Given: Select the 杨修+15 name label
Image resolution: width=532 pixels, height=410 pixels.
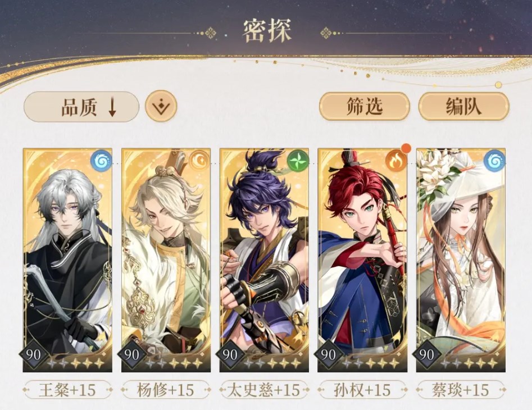Looking at the screenshot, I should tap(166, 390).
